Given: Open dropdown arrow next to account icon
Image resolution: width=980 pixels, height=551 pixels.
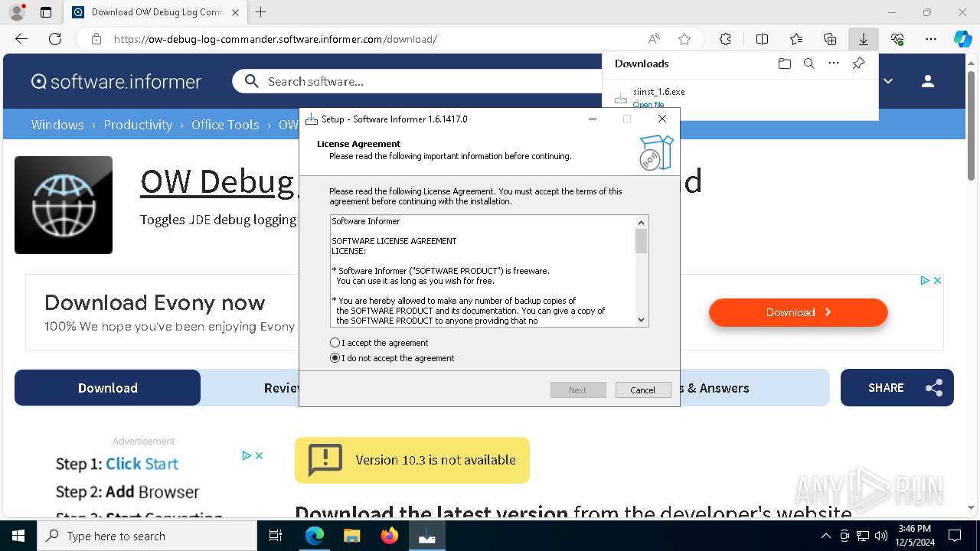Looking at the screenshot, I should coord(888,81).
